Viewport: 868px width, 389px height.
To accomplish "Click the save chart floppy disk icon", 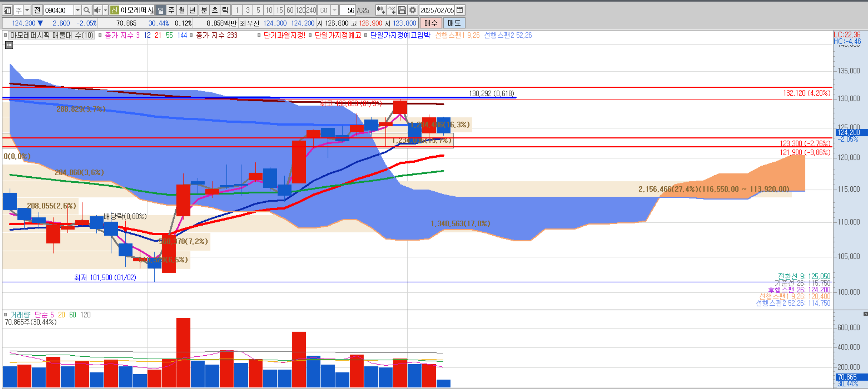I will pyautogui.click(x=402, y=10).
